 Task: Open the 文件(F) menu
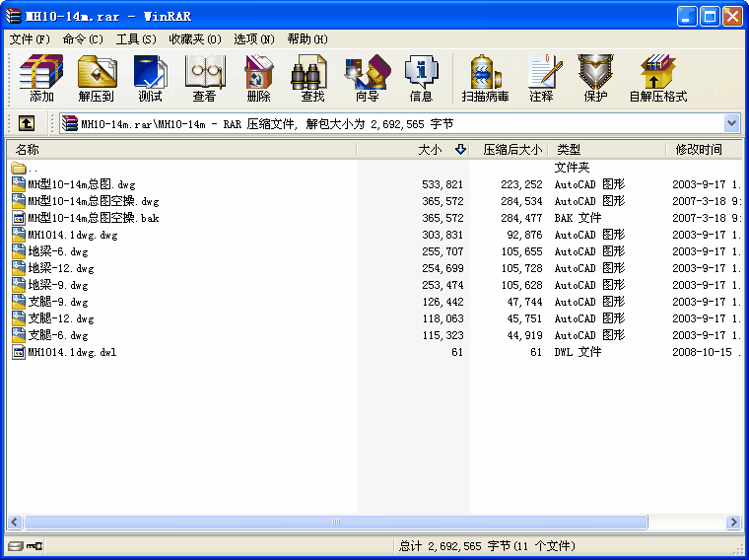coord(30,39)
